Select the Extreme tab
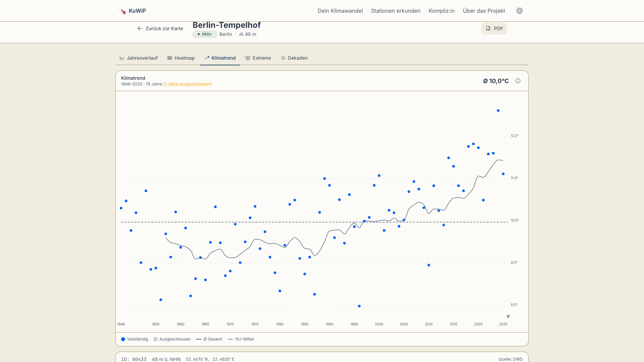Screen dimensions: 644x362 [x=258, y=58]
